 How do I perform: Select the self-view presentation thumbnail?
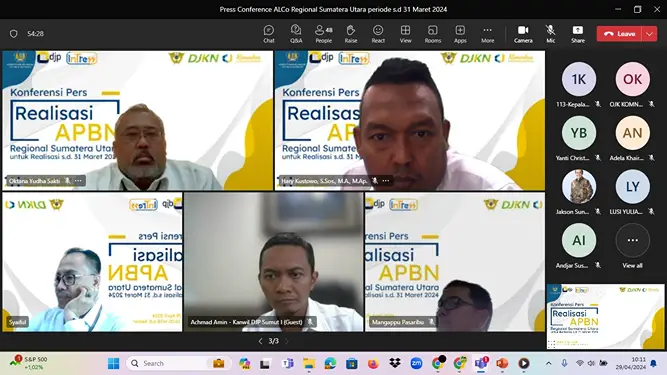605,316
